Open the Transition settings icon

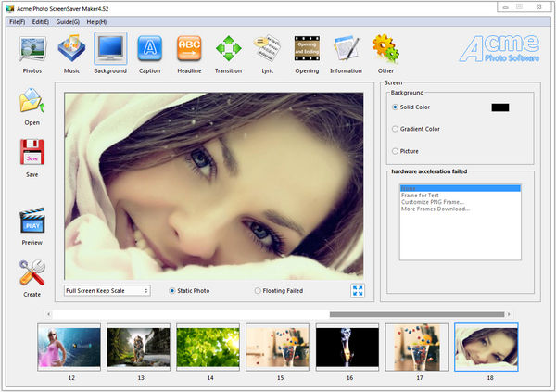tap(229, 49)
